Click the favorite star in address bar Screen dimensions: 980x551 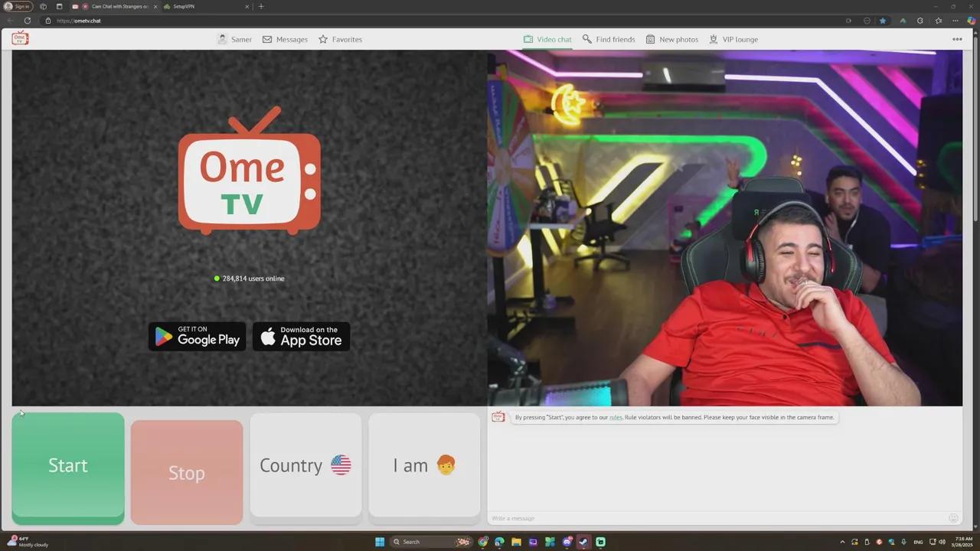coord(883,21)
